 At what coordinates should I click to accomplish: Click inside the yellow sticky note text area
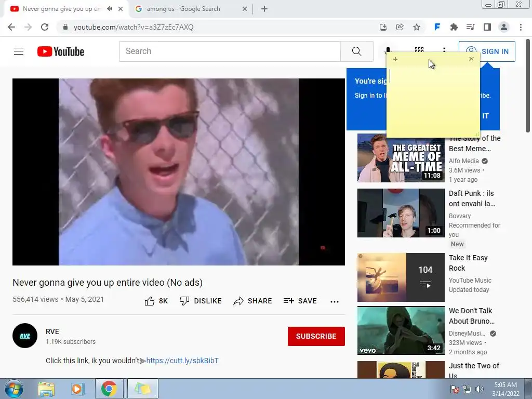433,101
